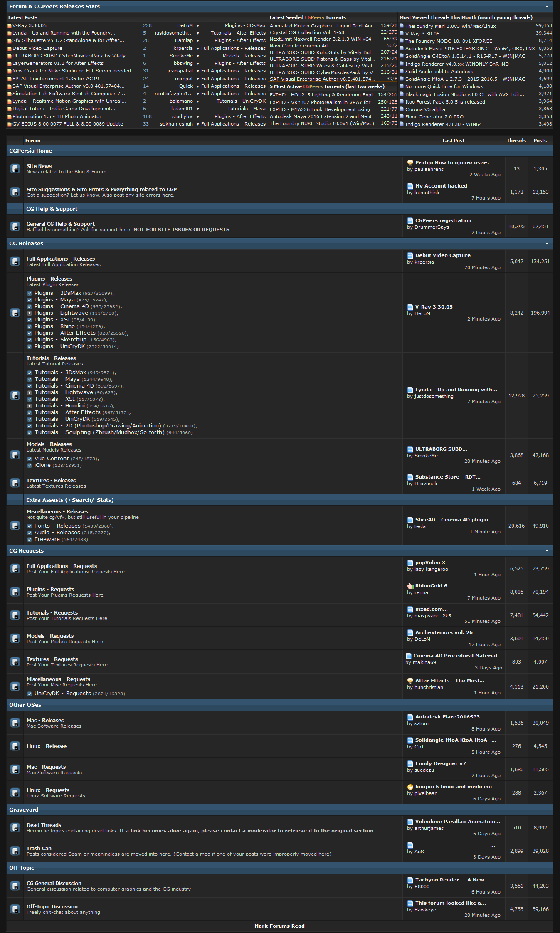Collapse the CG Releases category
This screenshot has height=933, width=560.
pos(547,243)
